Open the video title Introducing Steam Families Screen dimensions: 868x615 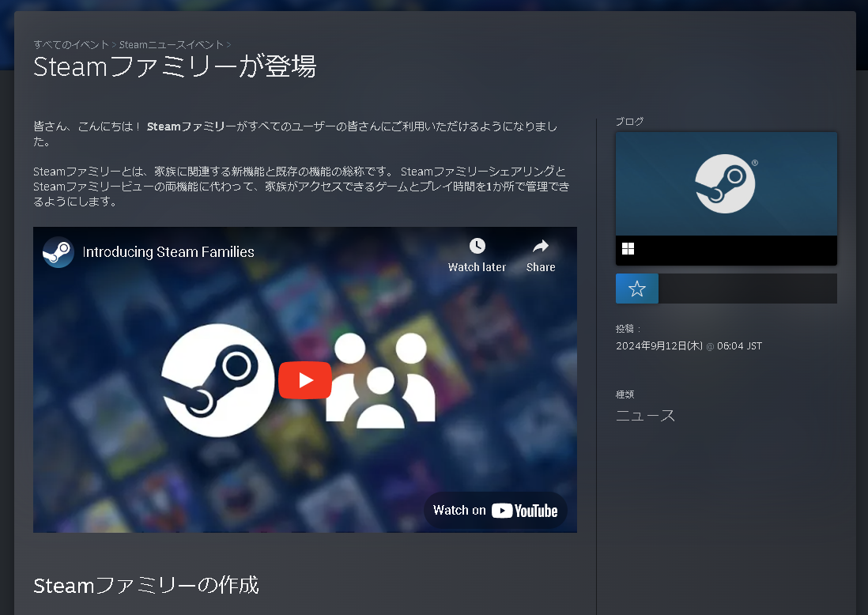pyautogui.click(x=166, y=251)
